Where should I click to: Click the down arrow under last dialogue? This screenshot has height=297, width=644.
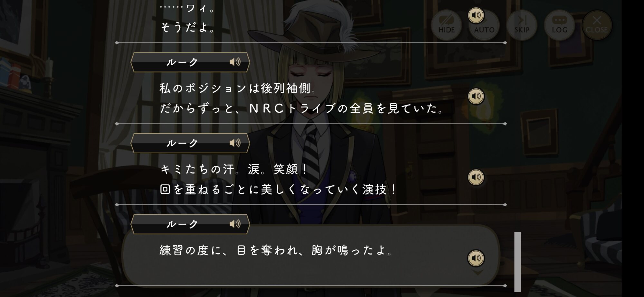tap(478, 273)
